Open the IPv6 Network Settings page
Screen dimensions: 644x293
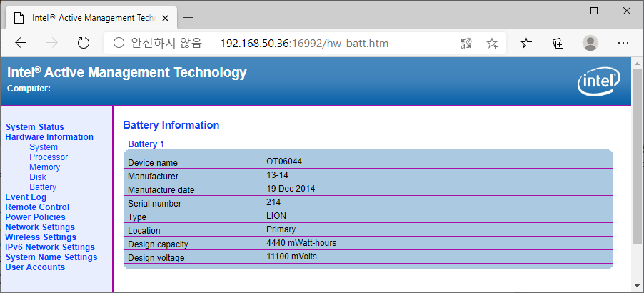50,247
